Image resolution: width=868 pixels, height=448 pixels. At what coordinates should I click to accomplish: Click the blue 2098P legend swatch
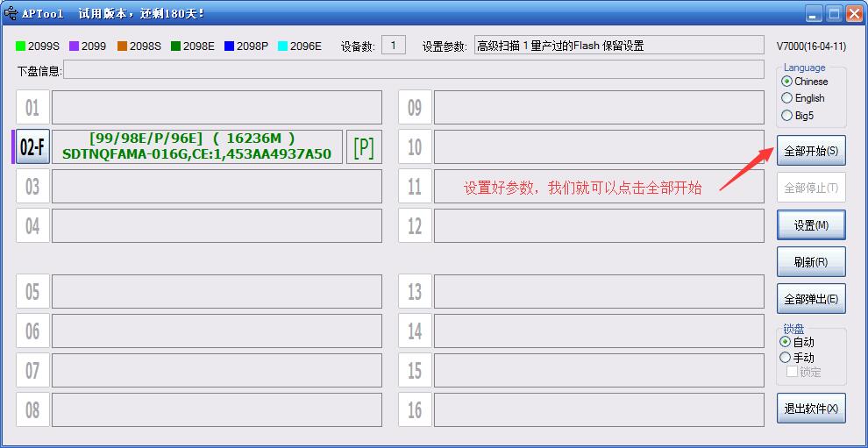(229, 46)
